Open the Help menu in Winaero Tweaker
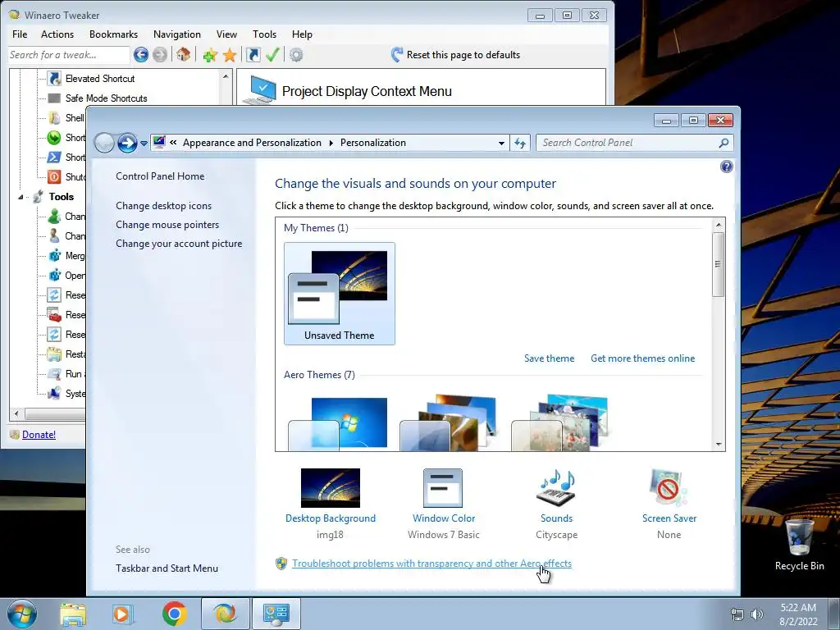This screenshot has height=630, width=840. coord(302,34)
